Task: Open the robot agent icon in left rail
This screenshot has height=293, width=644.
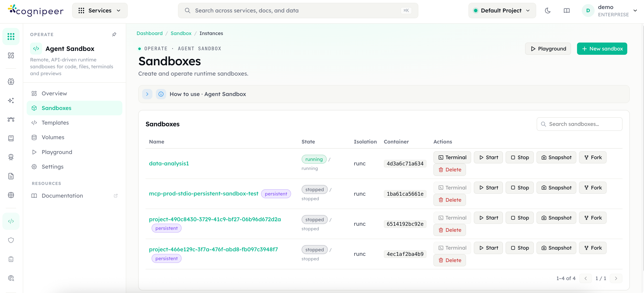Action: click(11, 157)
